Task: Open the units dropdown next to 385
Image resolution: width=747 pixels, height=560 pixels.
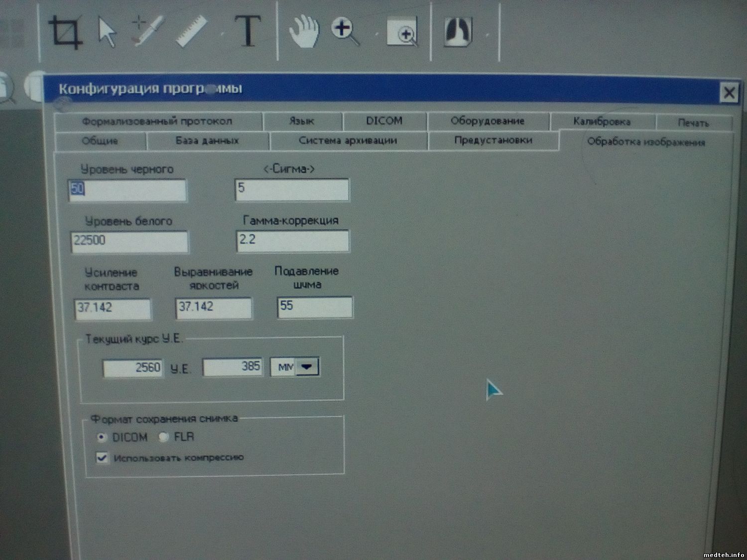Action: click(307, 367)
